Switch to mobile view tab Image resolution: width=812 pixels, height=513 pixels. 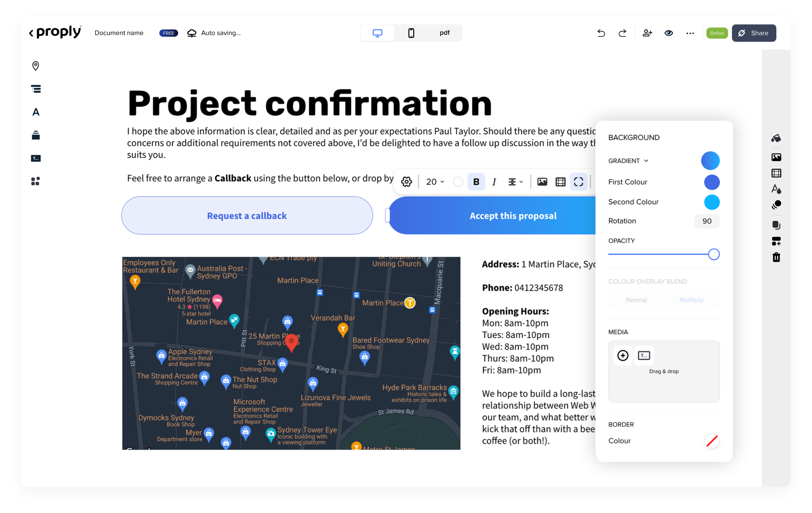411,33
